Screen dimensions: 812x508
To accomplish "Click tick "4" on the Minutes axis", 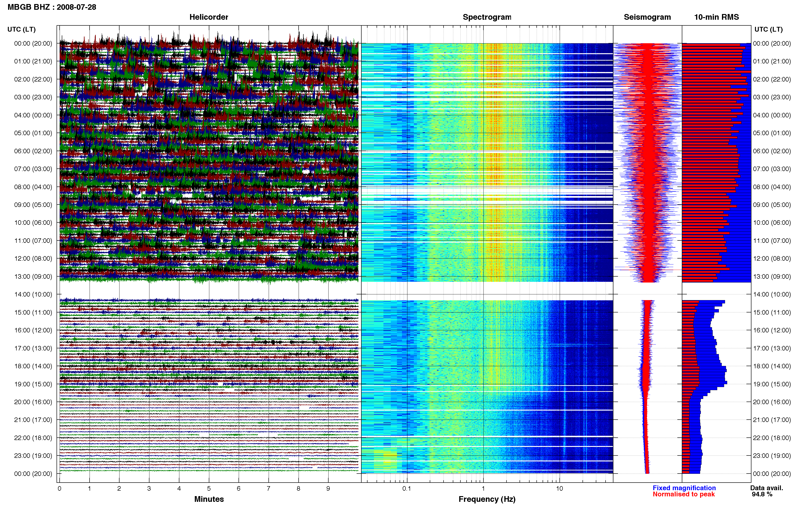I will pos(179,489).
